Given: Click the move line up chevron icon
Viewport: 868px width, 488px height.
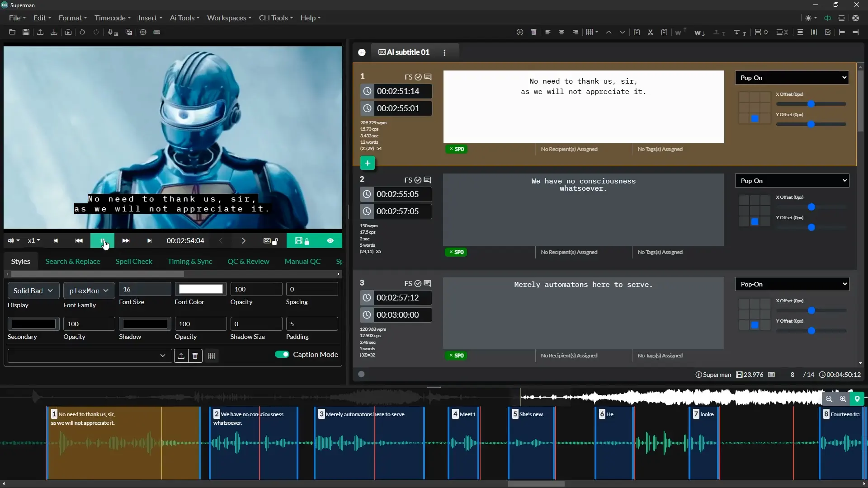Looking at the screenshot, I should click(609, 32).
